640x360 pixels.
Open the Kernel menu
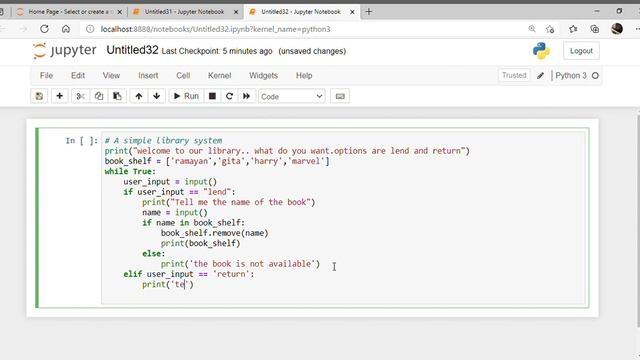click(x=220, y=76)
